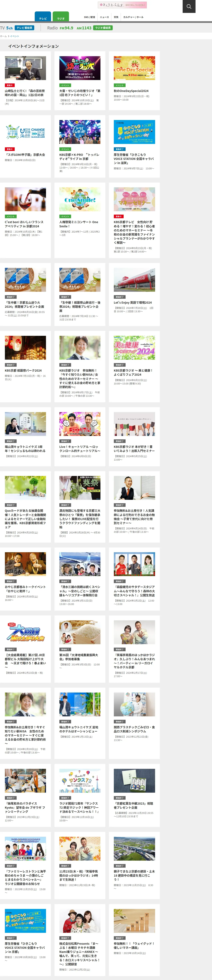Viewport: 212px width, 980px height.
Task: Open the キョートリアル two-men thumbnail
Action: click(80, 424)
